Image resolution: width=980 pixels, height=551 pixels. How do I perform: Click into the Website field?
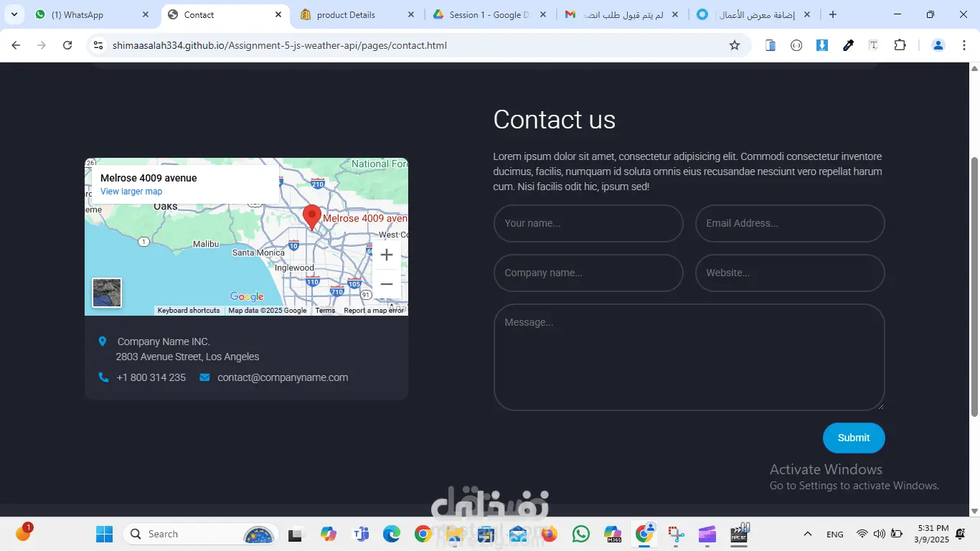click(x=790, y=273)
